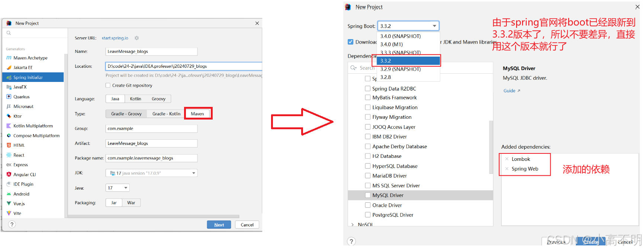Click the Jakarta EE generator icon
644x251 pixels.
9,67
